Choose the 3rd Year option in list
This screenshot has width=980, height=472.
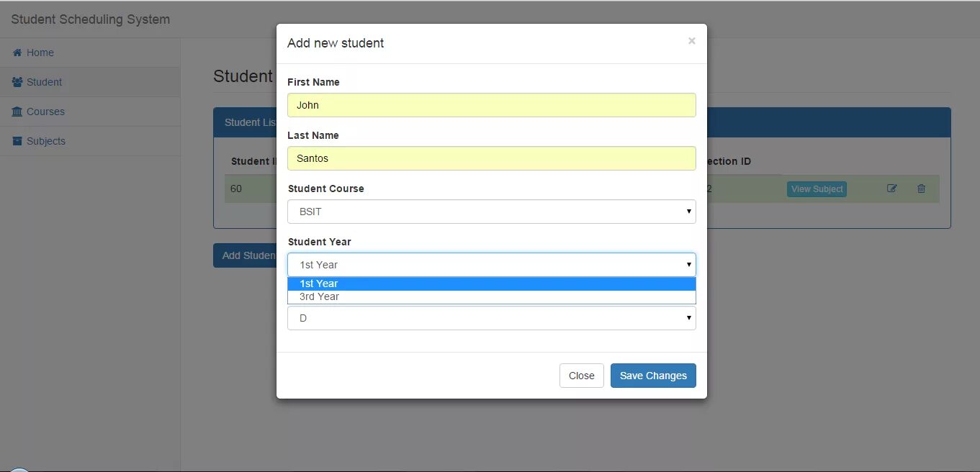(491, 296)
